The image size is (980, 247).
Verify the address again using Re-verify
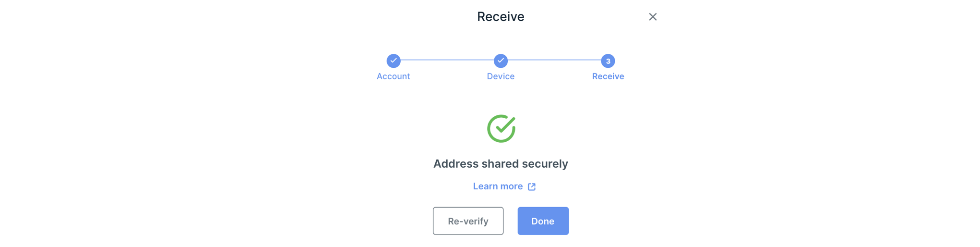(x=468, y=221)
